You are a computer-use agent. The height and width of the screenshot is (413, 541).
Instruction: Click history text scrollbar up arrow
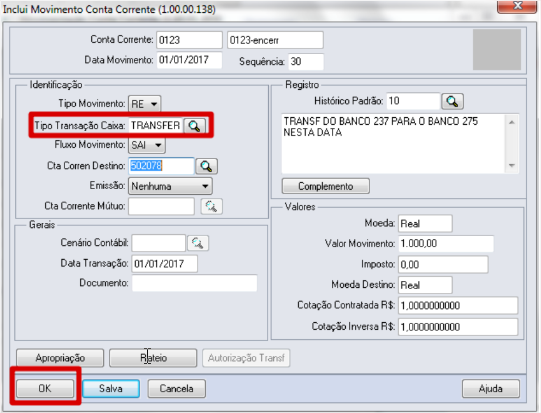[512, 122]
